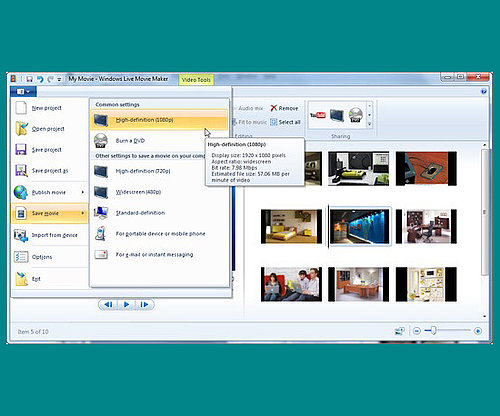The height and width of the screenshot is (416, 500).
Task: Click the storyboard scroll down arrow
Action: [x=485, y=316]
